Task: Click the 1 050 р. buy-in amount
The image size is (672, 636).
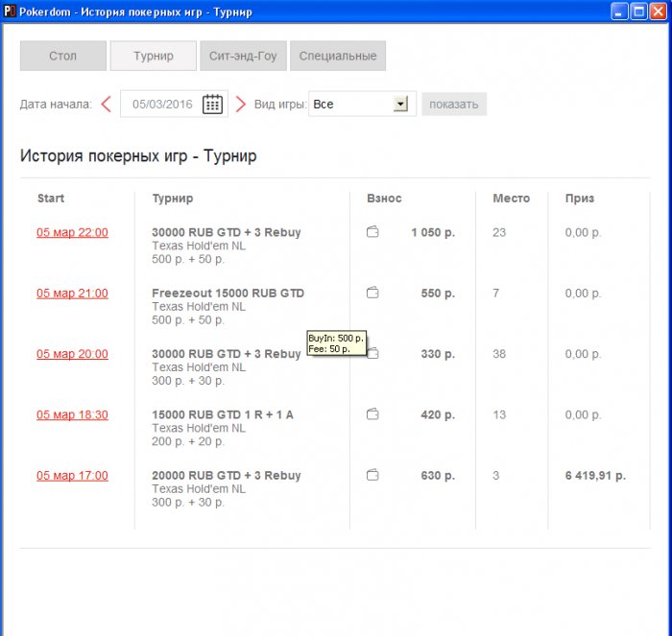Action: point(433,232)
